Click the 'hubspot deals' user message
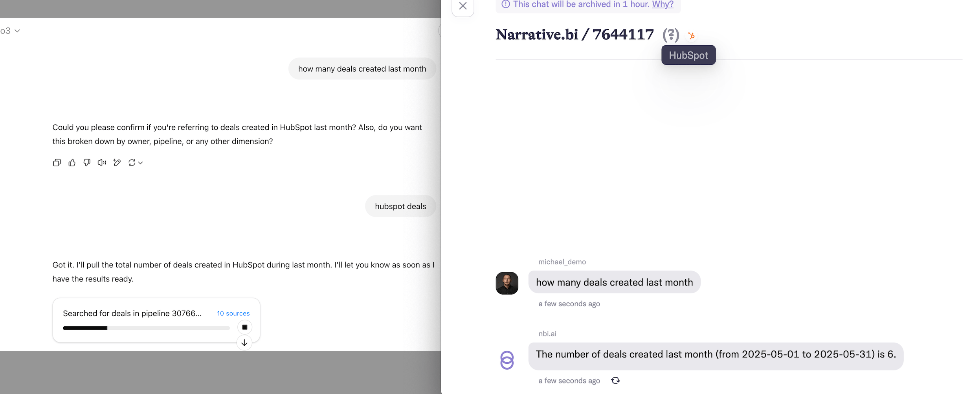 400,206
